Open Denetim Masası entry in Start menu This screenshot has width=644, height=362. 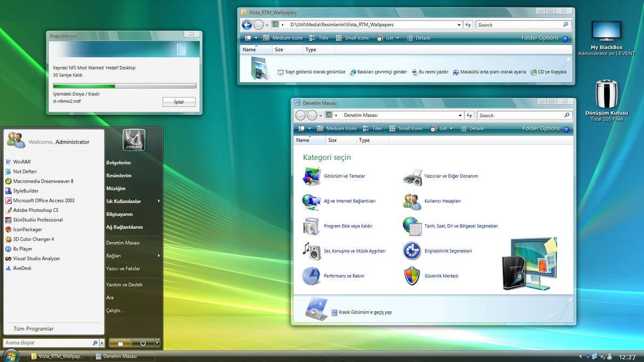pos(124,243)
